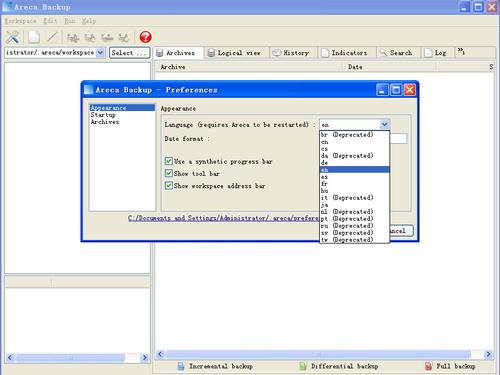This screenshot has width=500, height=375.
Task: Click the Differential backup legend icon
Action: [302, 366]
